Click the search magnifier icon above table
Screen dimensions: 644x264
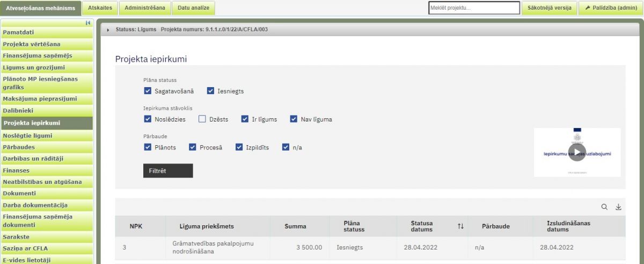604,207
